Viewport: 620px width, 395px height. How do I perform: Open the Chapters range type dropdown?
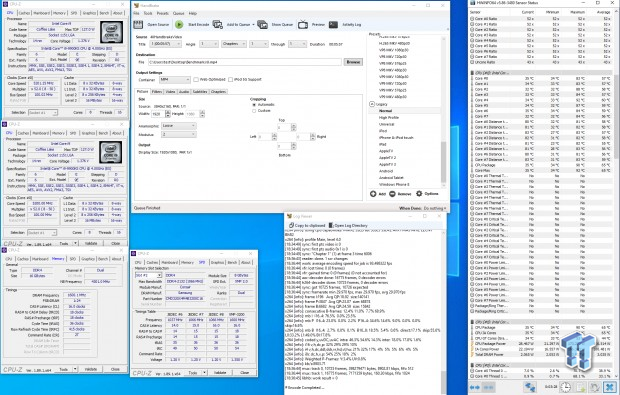coord(234,44)
